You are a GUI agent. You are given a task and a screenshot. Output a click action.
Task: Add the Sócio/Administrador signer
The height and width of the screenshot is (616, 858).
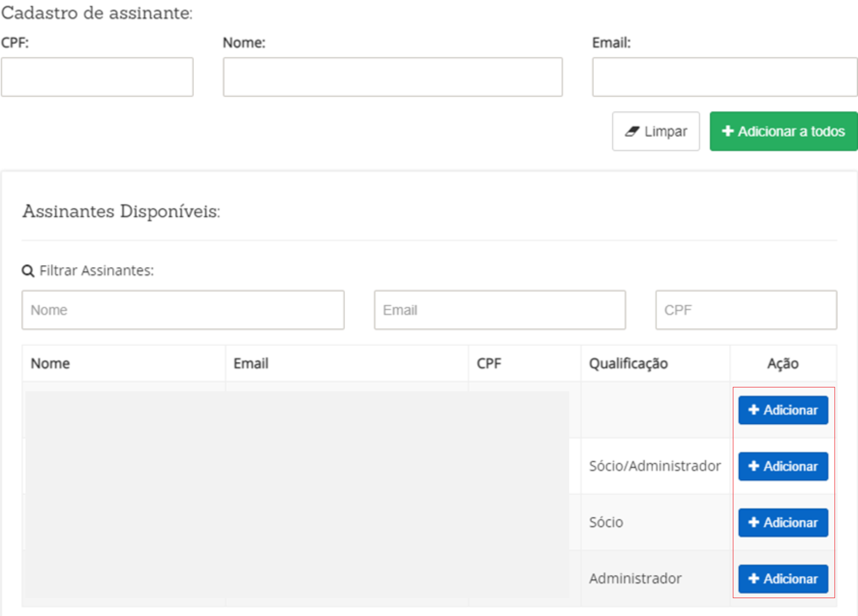click(783, 466)
